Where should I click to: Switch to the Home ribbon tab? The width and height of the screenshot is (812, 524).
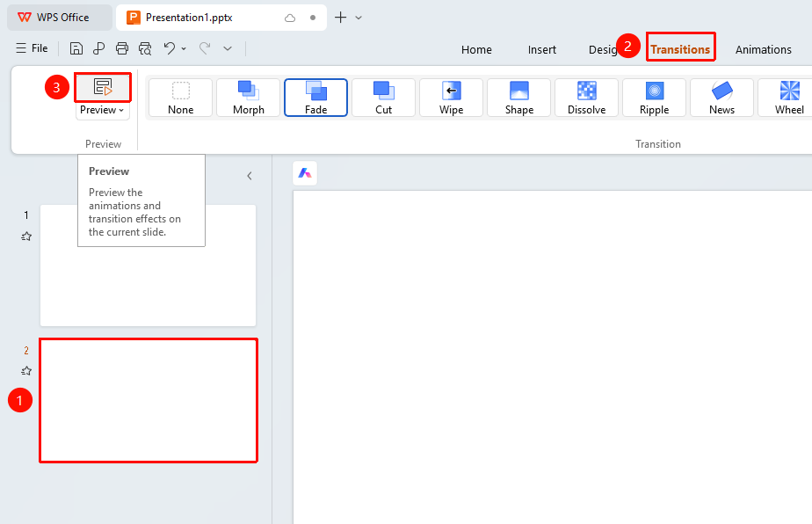point(476,50)
